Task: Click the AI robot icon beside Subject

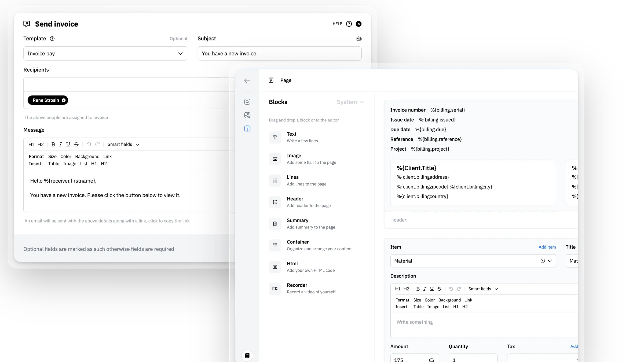Action: click(x=358, y=39)
